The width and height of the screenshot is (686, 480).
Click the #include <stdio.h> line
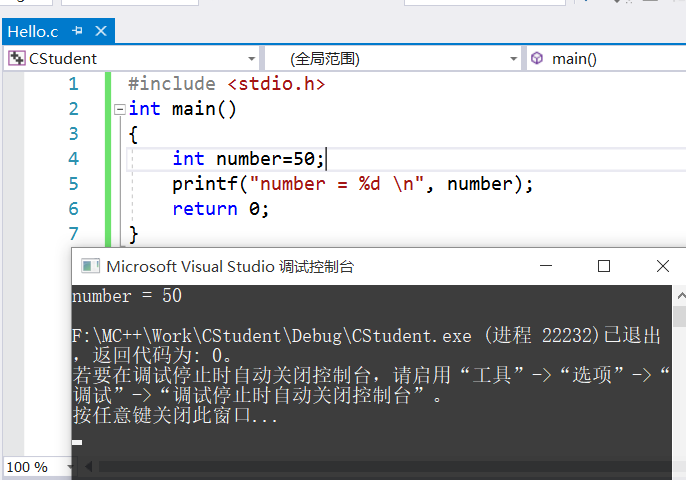[x=227, y=84]
